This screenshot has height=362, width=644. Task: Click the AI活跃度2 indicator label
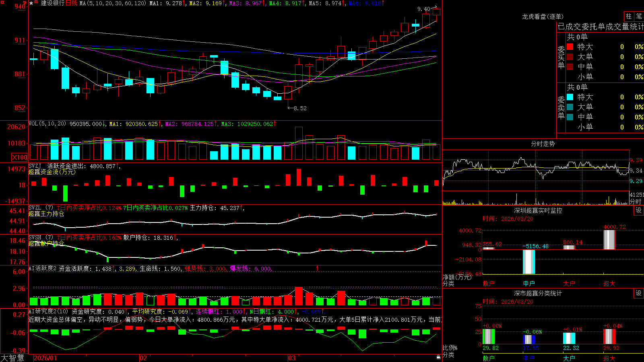click(x=43, y=268)
